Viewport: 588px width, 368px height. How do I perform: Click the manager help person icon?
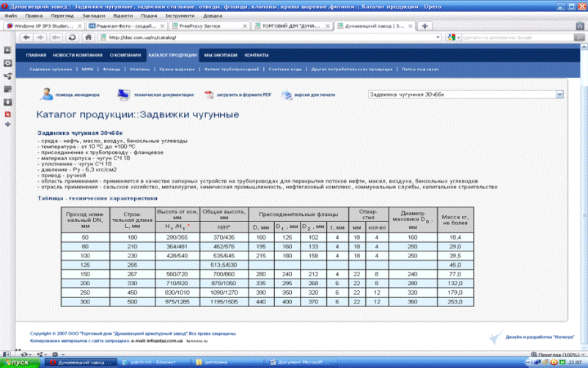coord(47,94)
